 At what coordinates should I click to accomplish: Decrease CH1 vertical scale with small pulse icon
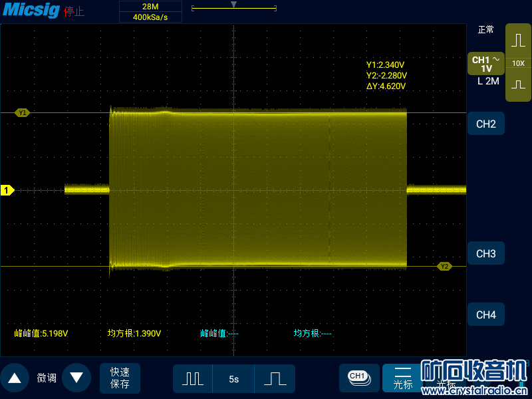coord(518,85)
